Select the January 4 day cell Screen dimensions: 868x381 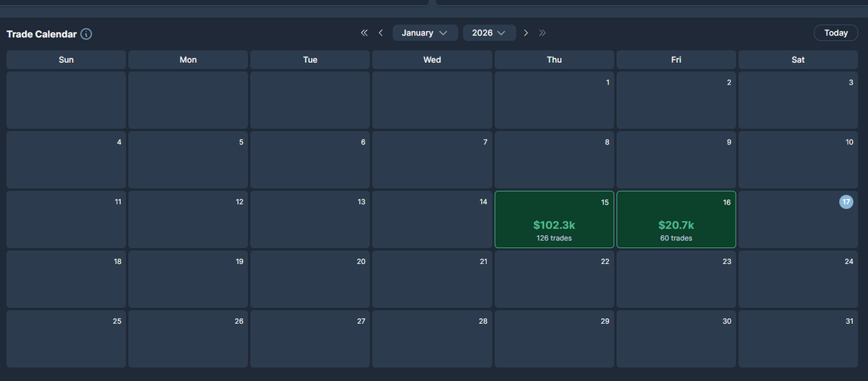pyautogui.click(x=66, y=160)
